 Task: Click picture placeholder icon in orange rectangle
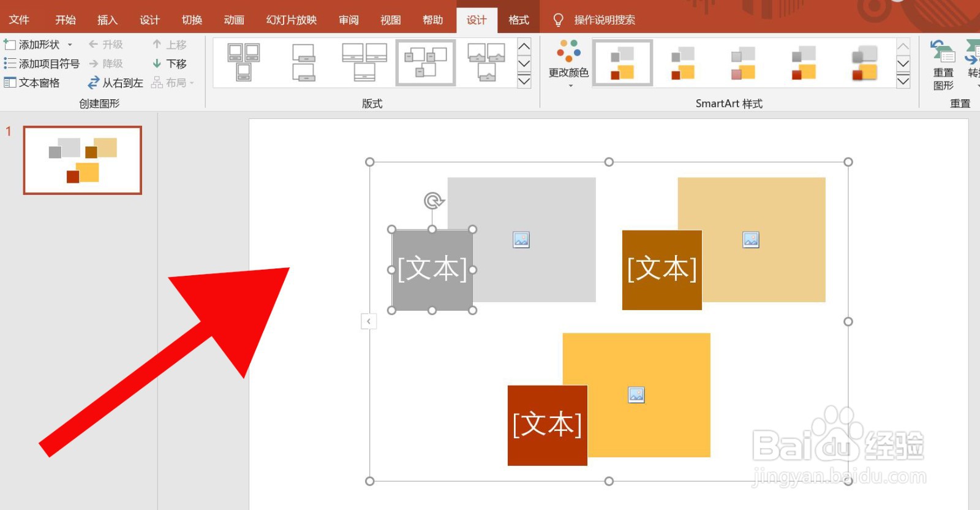[636, 395]
